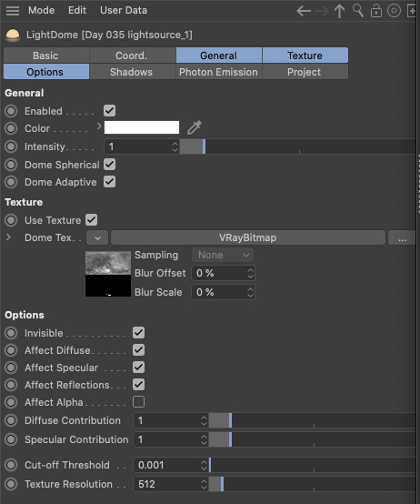Open the hamburger menu icon
Viewport: 420px width, 504px height.
[13, 10]
